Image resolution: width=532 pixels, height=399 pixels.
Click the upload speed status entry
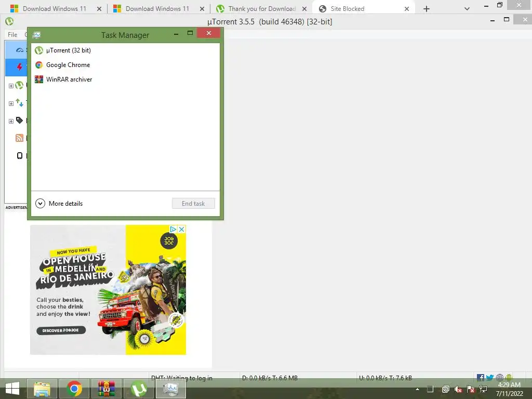tap(385, 378)
